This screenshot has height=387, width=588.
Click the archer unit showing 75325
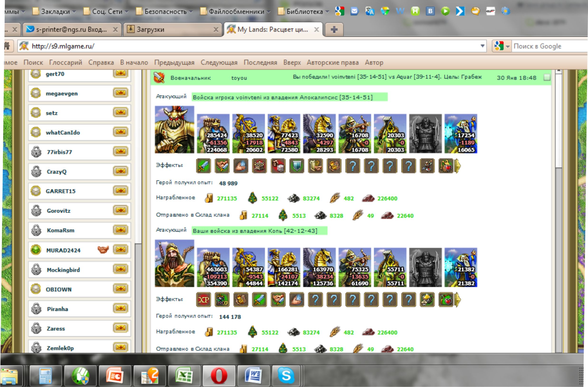[355, 267]
